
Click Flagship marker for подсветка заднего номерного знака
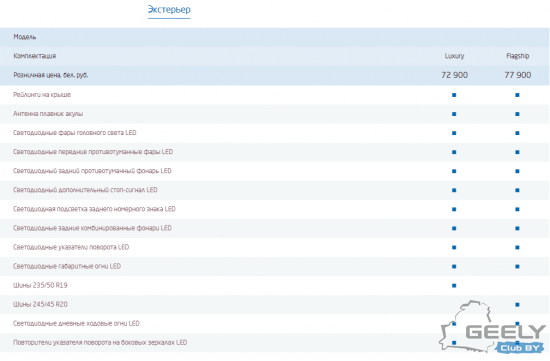pyautogui.click(x=517, y=209)
